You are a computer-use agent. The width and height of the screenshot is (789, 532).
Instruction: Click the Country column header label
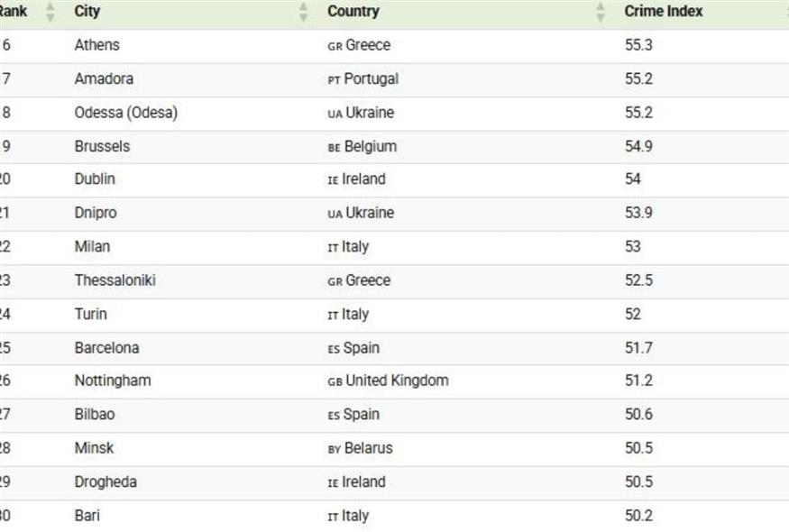[353, 12]
